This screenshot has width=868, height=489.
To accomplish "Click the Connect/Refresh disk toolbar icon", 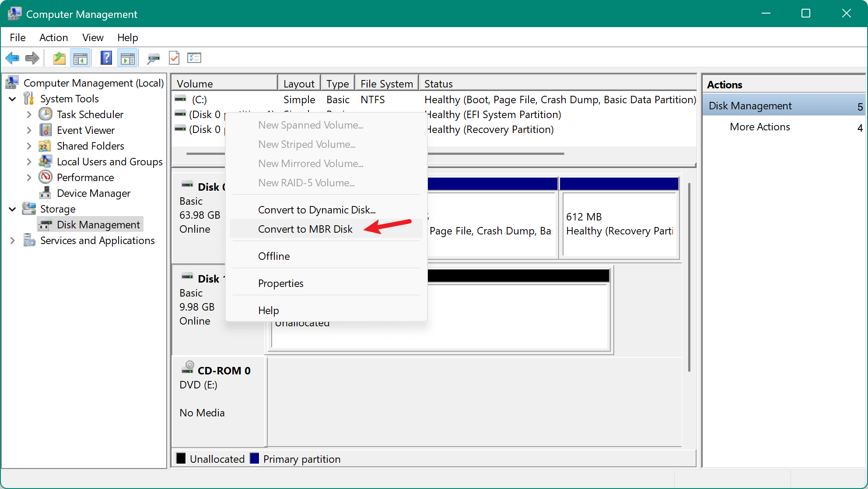I will (x=153, y=58).
